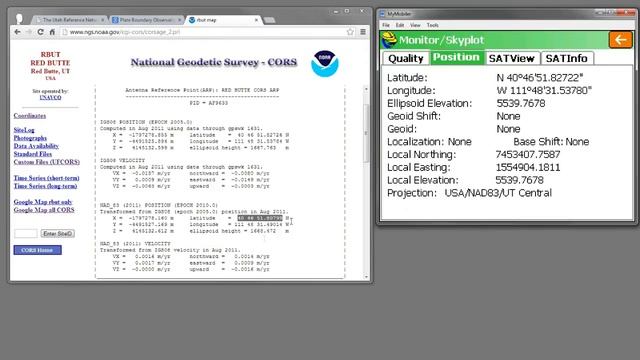Open the SATInfo tab
Screen dimensions: 640x360
[x=567, y=58]
